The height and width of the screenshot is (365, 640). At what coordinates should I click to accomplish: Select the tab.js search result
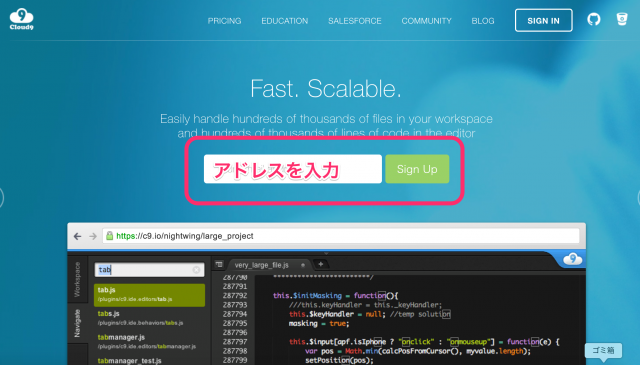(x=149, y=294)
